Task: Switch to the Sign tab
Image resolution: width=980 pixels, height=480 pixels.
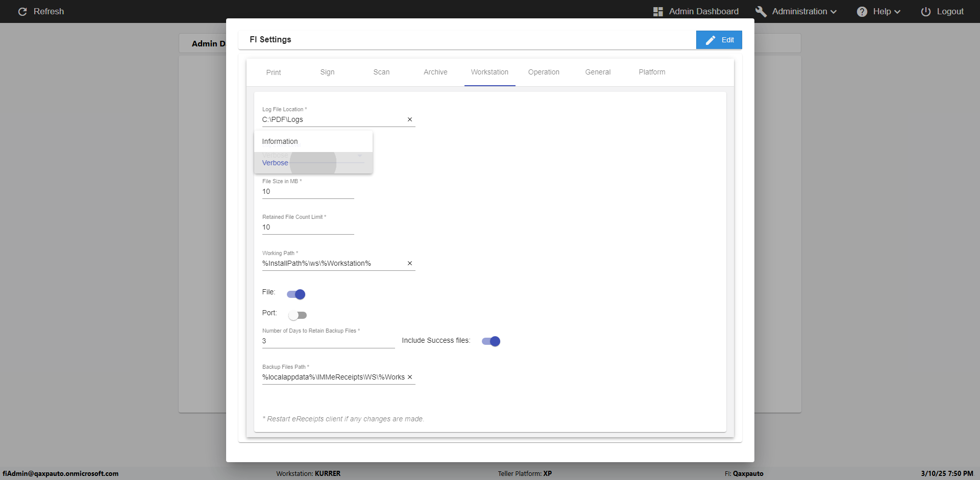Action: pyautogui.click(x=328, y=72)
